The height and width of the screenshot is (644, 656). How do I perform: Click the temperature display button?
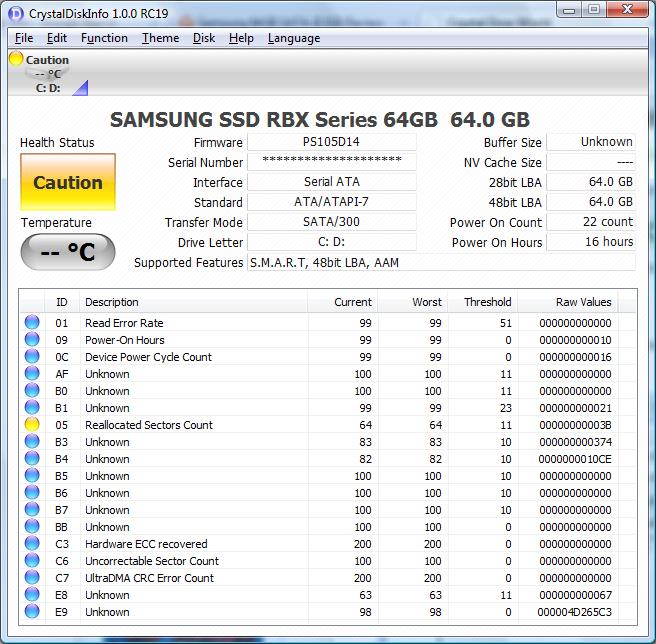68,252
